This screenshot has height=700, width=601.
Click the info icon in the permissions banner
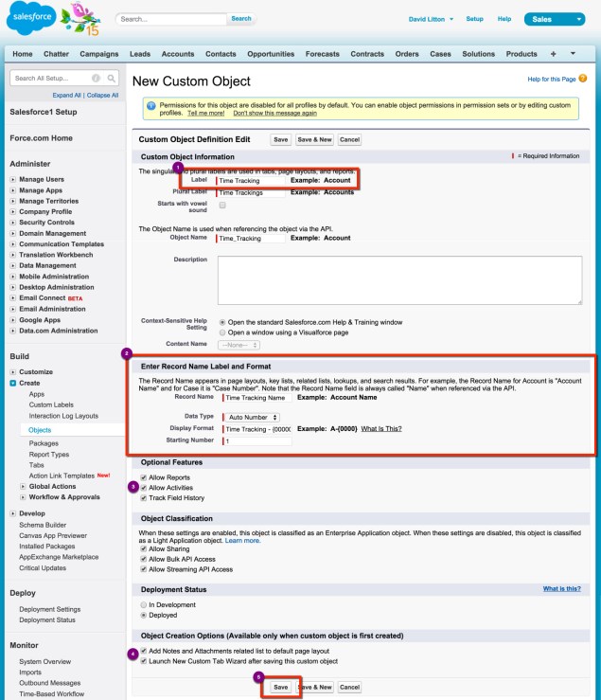coord(150,104)
